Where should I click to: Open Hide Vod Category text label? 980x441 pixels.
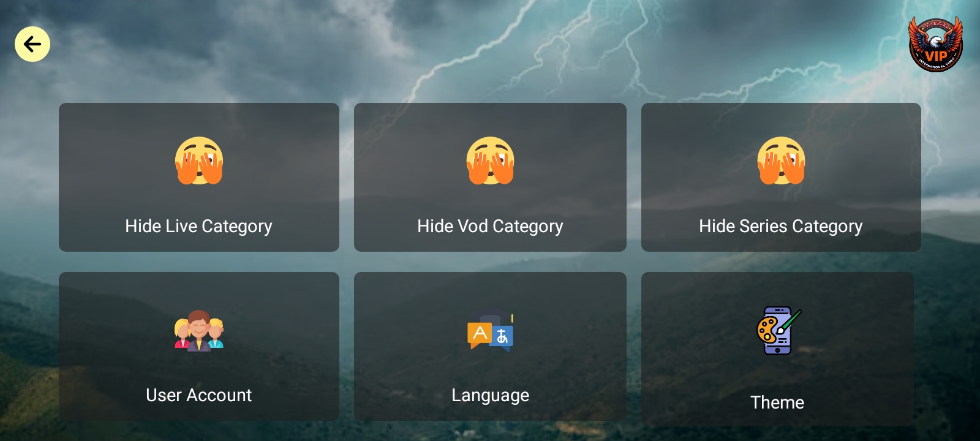click(x=490, y=227)
